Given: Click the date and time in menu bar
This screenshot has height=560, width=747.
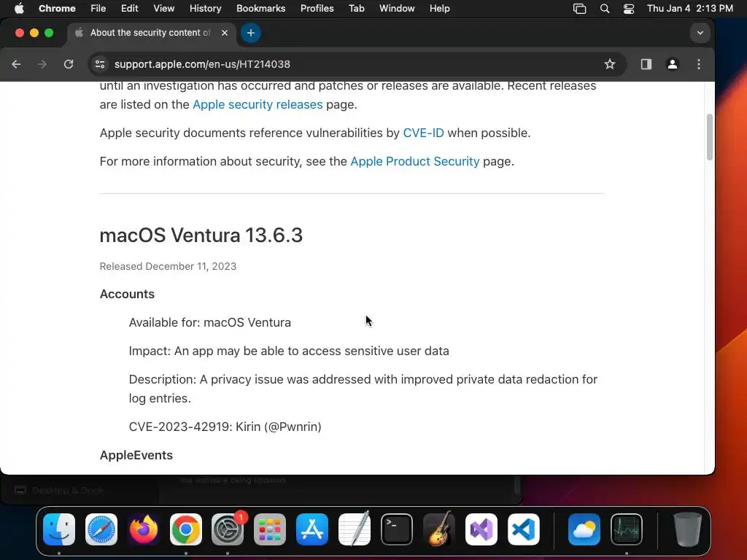Looking at the screenshot, I should 690,9.
